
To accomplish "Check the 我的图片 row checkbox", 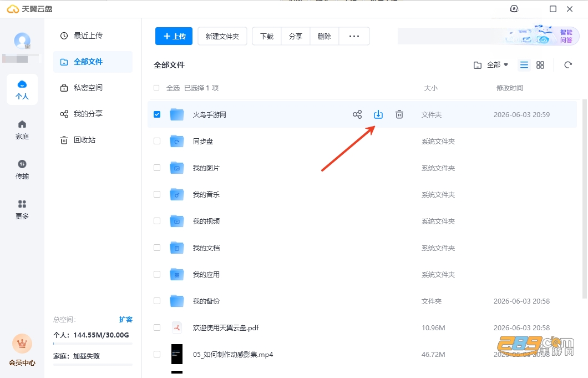I will pyautogui.click(x=157, y=168).
